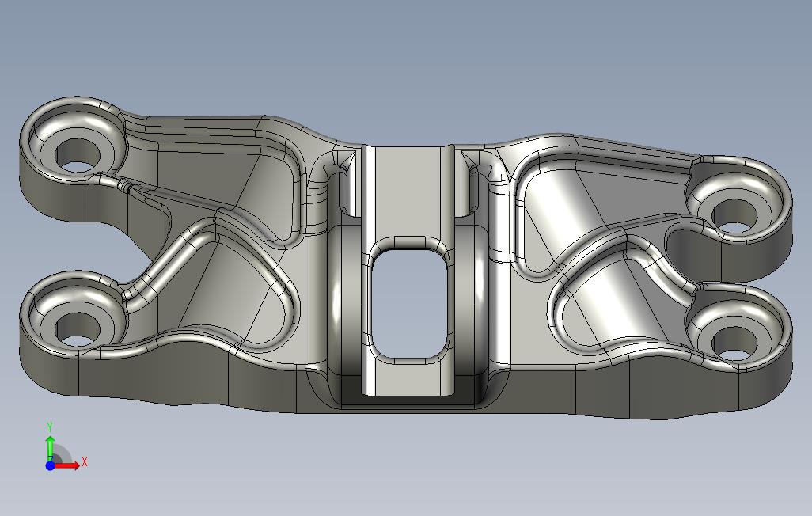Click the green Y axis arrow of triad
Viewport: 812px width, 516px height.
pyautogui.click(x=50, y=448)
